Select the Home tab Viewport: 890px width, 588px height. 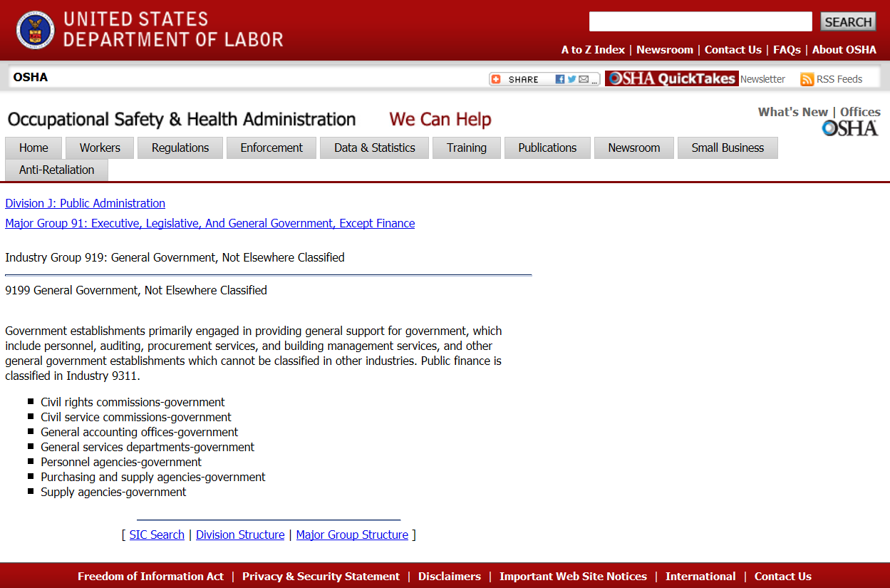click(33, 148)
